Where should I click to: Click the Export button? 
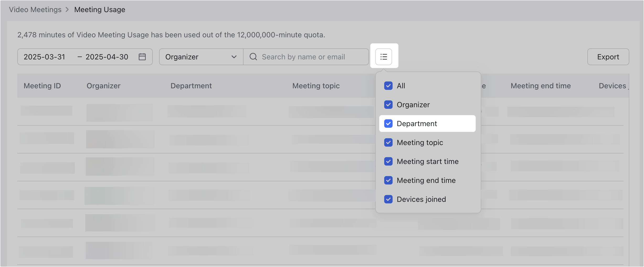pos(608,57)
